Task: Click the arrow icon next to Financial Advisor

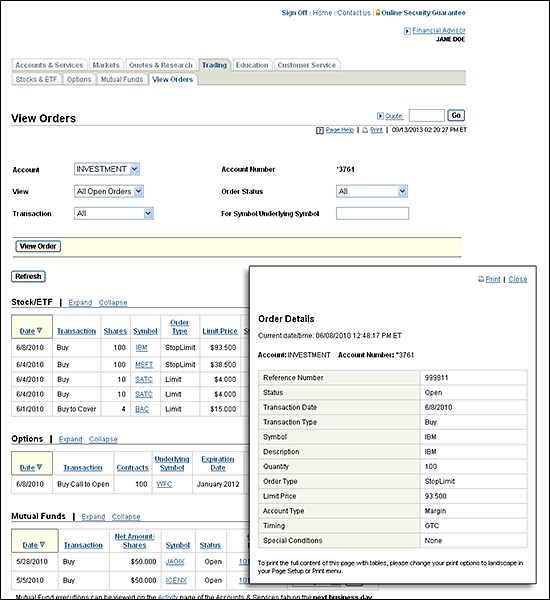Action: [407, 31]
